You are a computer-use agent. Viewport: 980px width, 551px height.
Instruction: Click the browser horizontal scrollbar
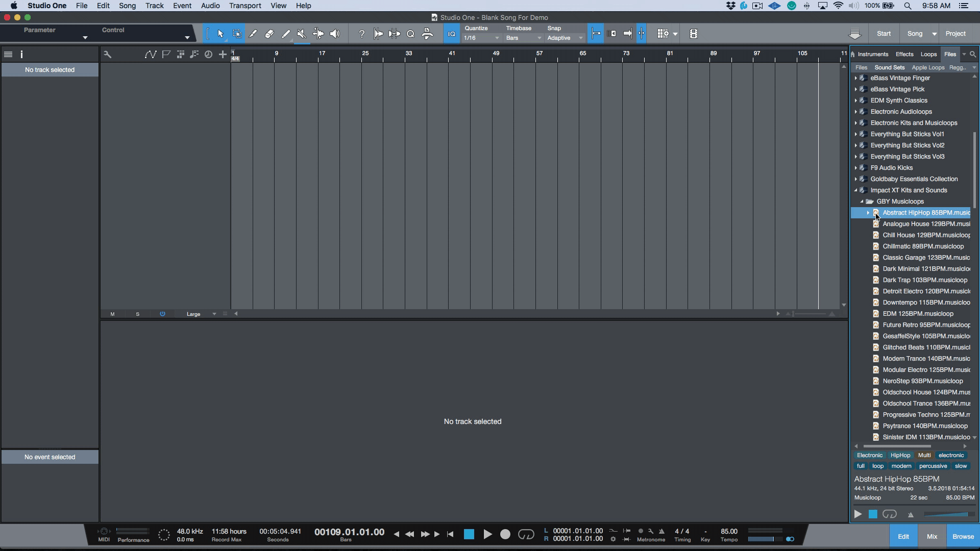tap(897, 446)
